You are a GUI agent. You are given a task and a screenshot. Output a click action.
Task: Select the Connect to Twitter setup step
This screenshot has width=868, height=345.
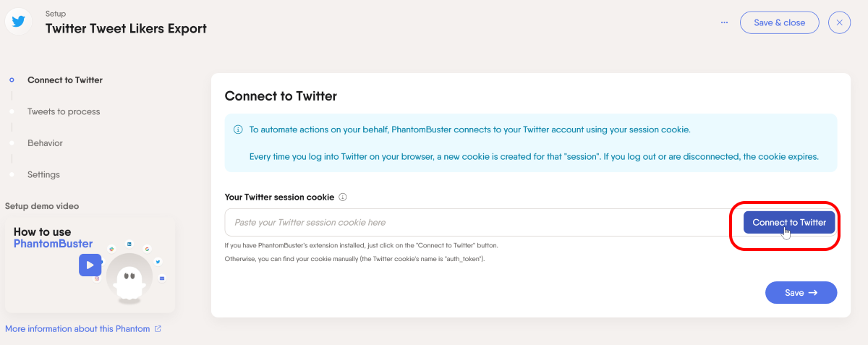(65, 80)
